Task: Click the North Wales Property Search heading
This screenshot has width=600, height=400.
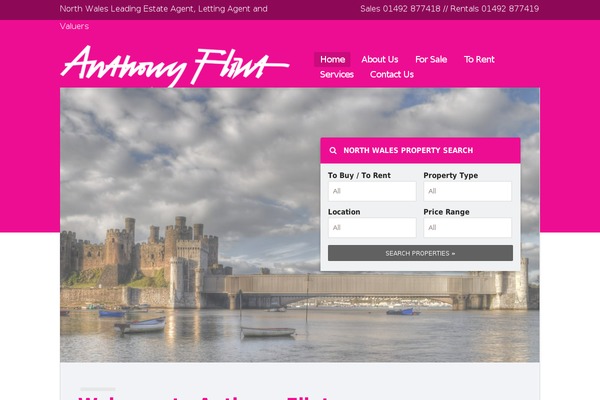Action: click(408, 150)
